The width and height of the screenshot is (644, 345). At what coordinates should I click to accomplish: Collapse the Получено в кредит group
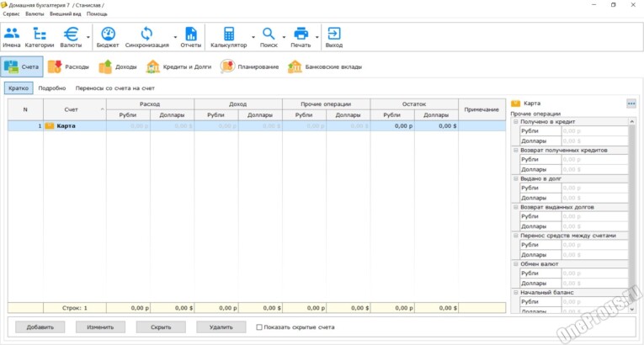pyautogui.click(x=515, y=121)
